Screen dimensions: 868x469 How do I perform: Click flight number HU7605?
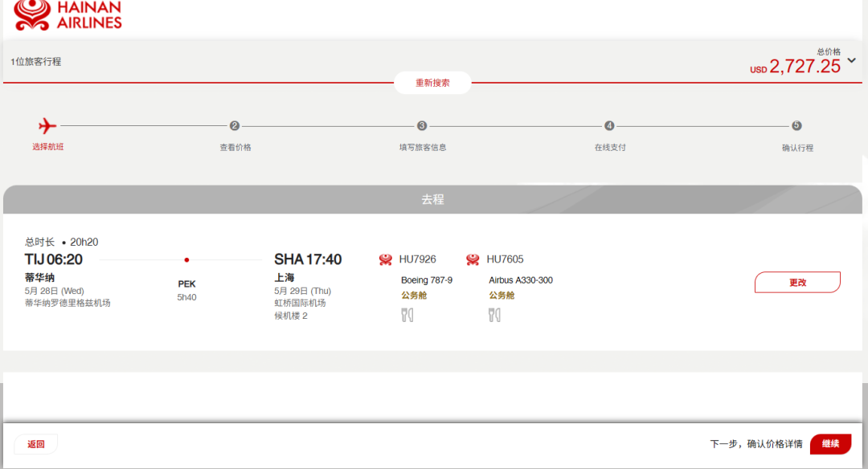(505, 259)
